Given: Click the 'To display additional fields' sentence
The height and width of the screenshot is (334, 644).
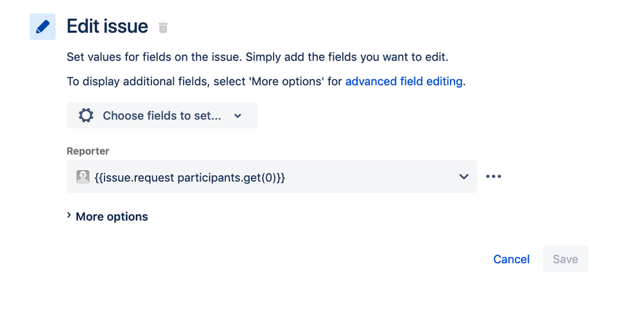Looking at the screenshot, I should pyautogui.click(x=204, y=81).
